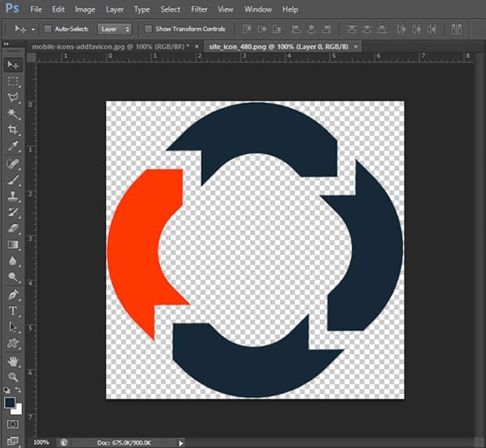This screenshot has width=486, height=448.
Task: Align vertical centers in options bar
Action: [x=262, y=29]
